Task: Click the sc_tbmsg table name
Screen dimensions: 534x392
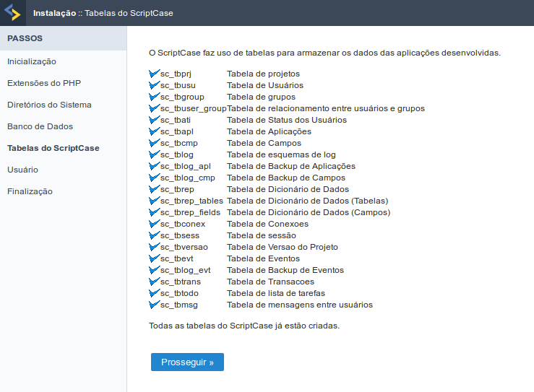Action: point(179,305)
